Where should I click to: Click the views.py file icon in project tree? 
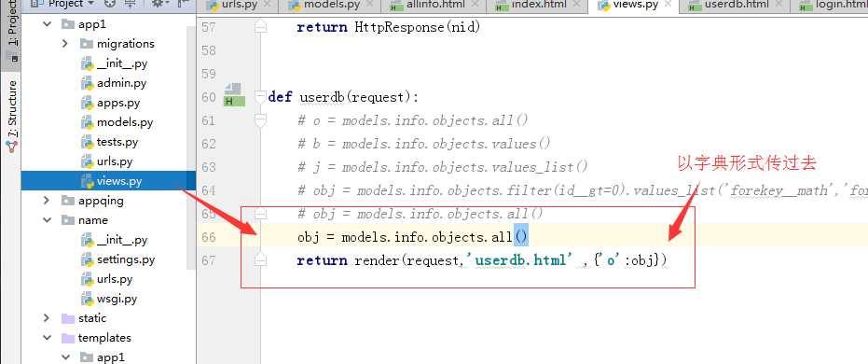pyautogui.click(x=87, y=181)
